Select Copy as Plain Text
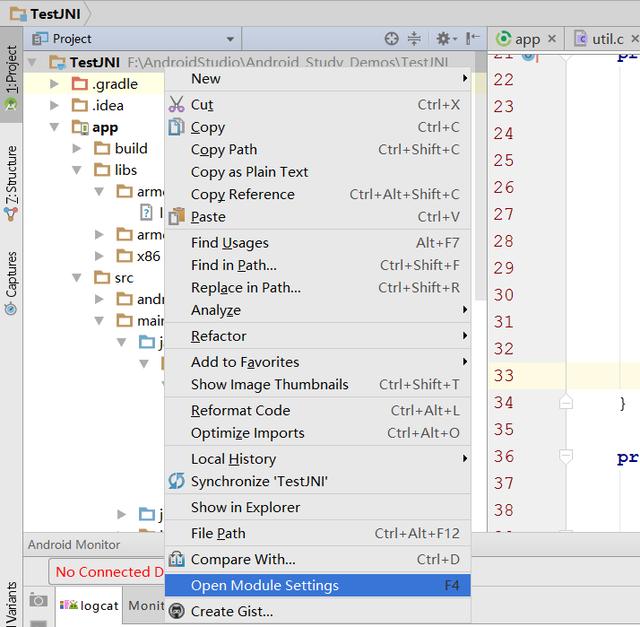640x627 pixels. (318, 172)
